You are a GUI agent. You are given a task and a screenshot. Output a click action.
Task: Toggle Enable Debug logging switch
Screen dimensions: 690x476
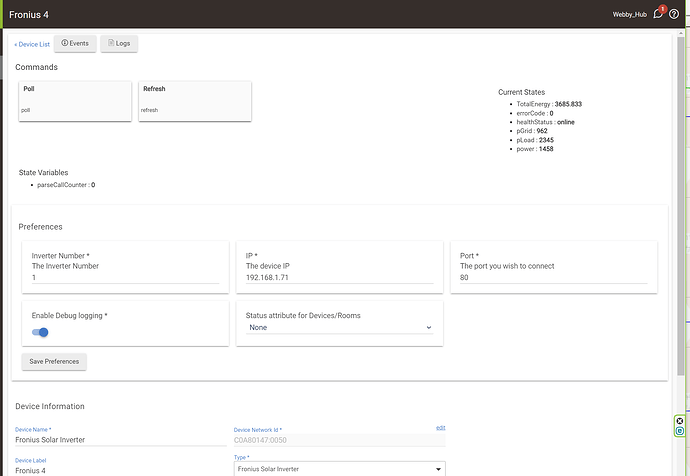(x=40, y=332)
